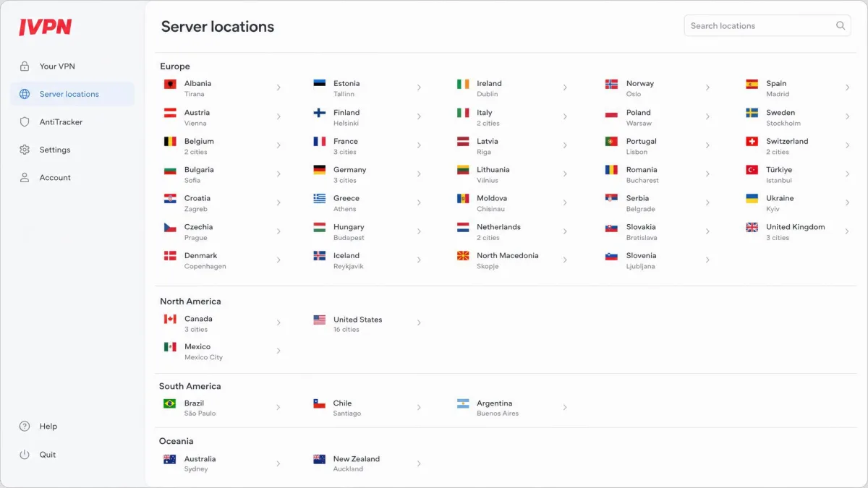This screenshot has width=868, height=488.
Task: Click the Germany flag icon
Action: click(x=319, y=170)
